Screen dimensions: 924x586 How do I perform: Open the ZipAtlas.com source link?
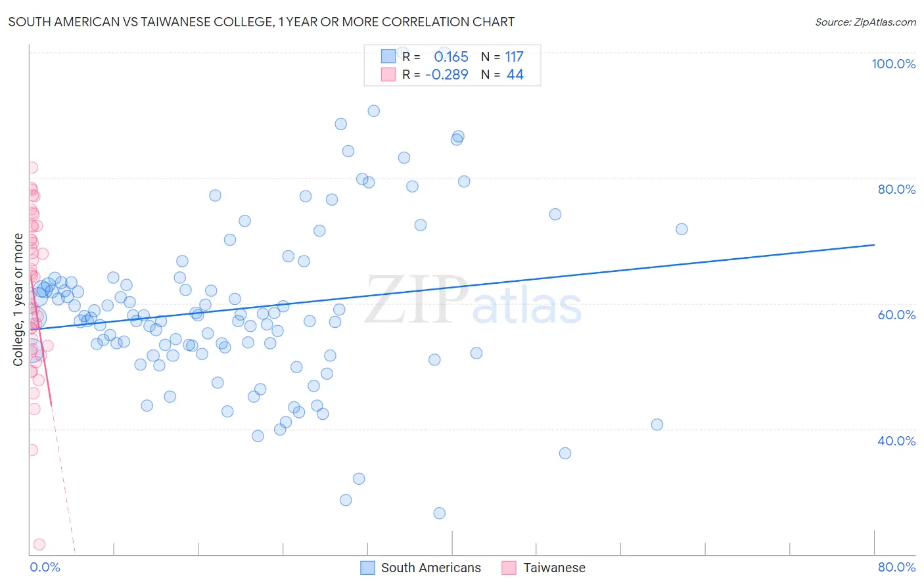tap(865, 22)
